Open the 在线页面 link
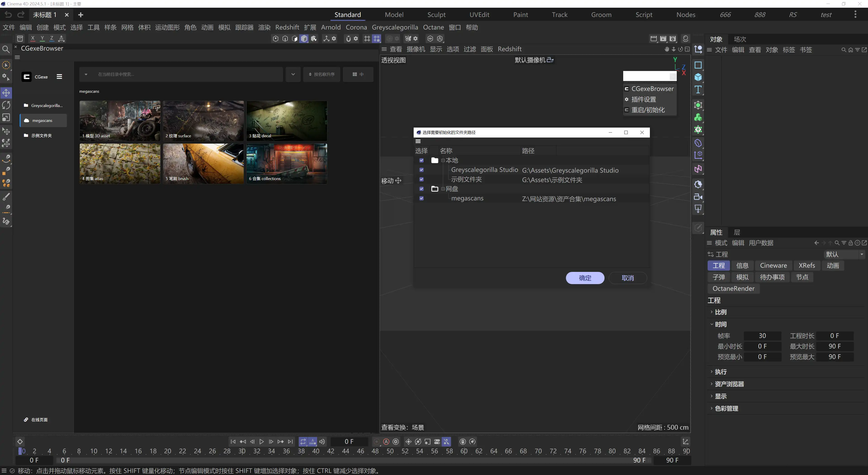The image size is (868, 475). (36, 419)
